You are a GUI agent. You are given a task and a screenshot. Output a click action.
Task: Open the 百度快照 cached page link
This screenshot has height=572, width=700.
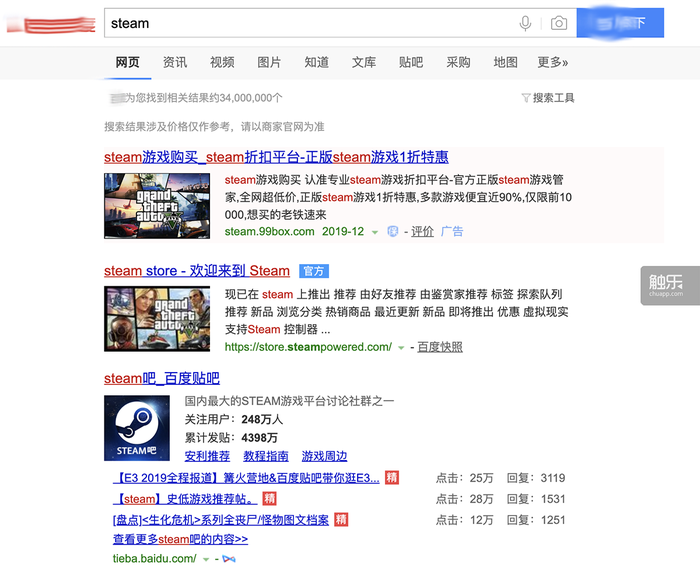[440, 347]
